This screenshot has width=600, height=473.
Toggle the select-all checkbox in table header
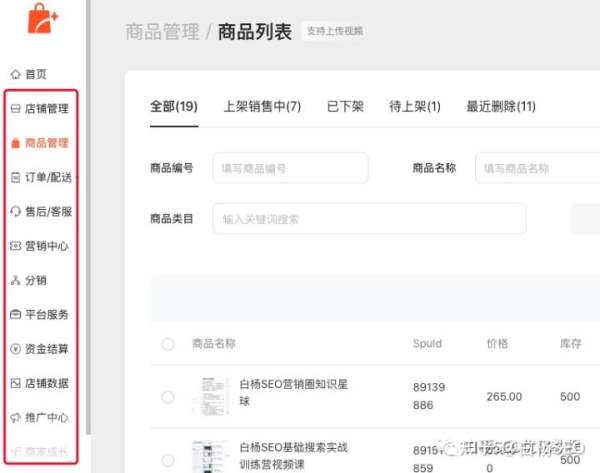click(167, 344)
